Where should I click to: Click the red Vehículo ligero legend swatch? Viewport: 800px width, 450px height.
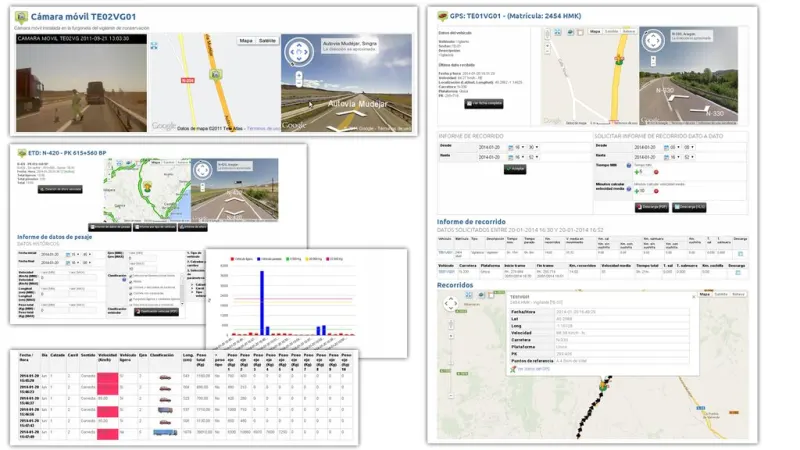click(232, 259)
